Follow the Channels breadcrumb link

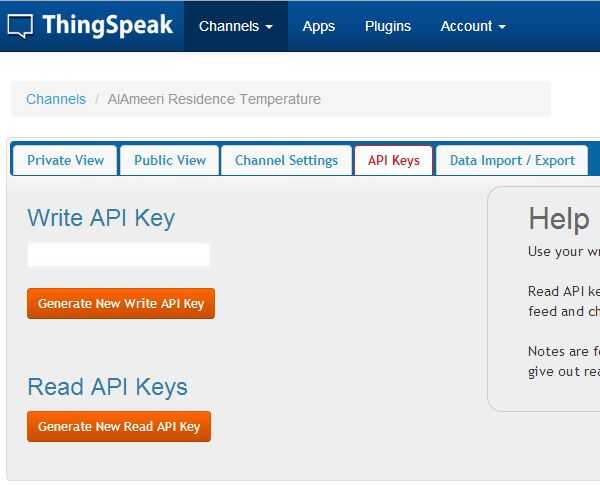[56, 99]
